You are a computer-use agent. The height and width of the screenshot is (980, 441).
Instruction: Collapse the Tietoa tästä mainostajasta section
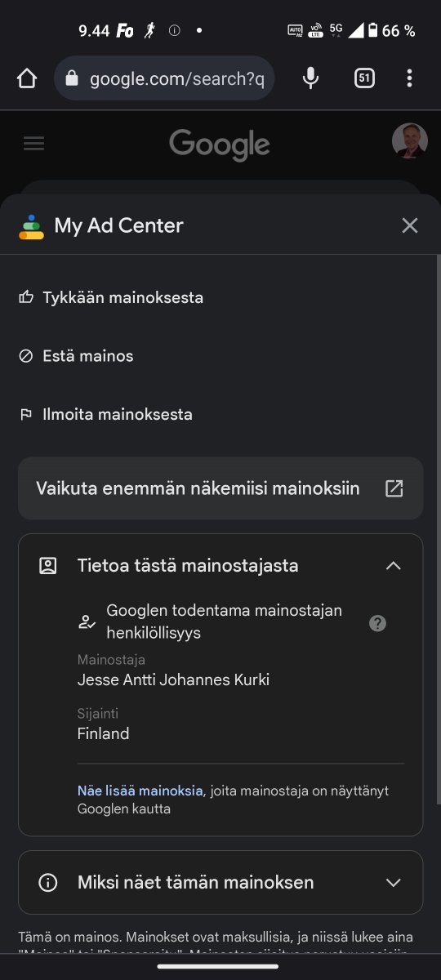click(394, 565)
